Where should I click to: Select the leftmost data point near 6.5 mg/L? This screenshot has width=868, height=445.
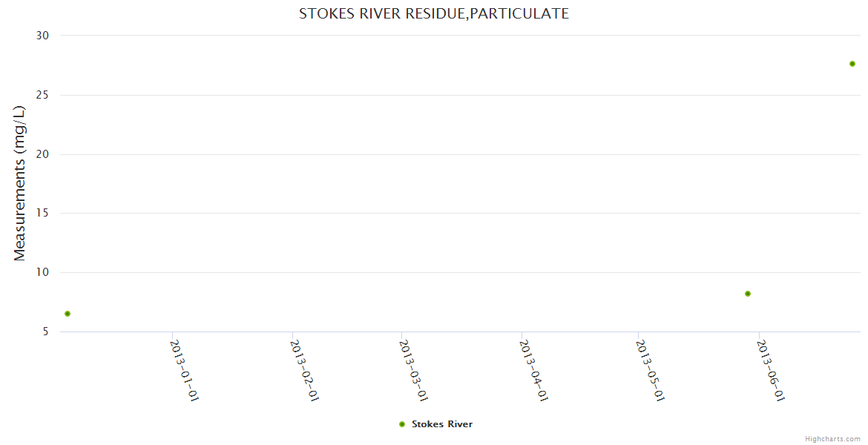tap(68, 314)
